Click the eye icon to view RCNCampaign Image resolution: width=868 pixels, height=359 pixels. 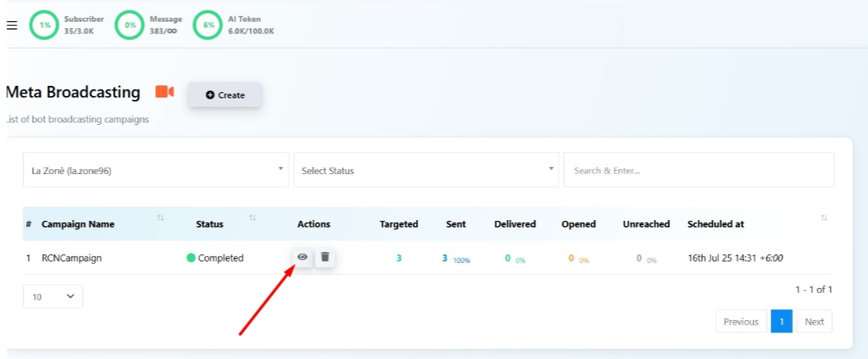click(x=303, y=257)
